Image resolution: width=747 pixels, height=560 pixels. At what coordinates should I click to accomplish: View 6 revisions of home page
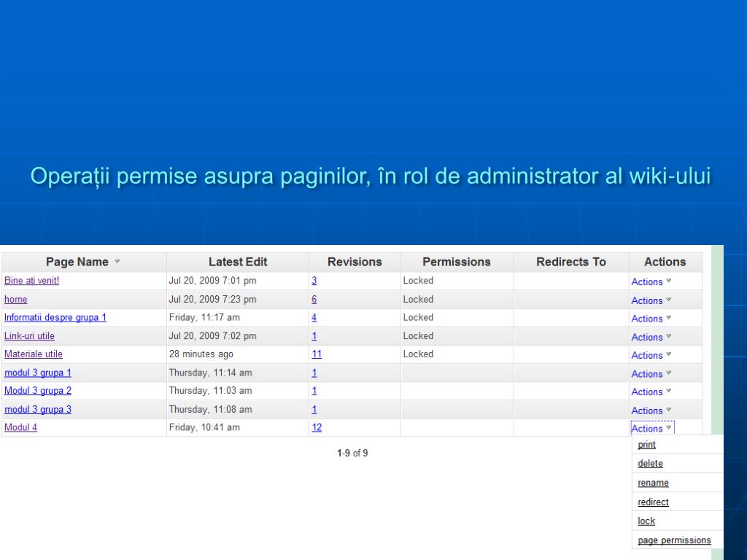[314, 300]
